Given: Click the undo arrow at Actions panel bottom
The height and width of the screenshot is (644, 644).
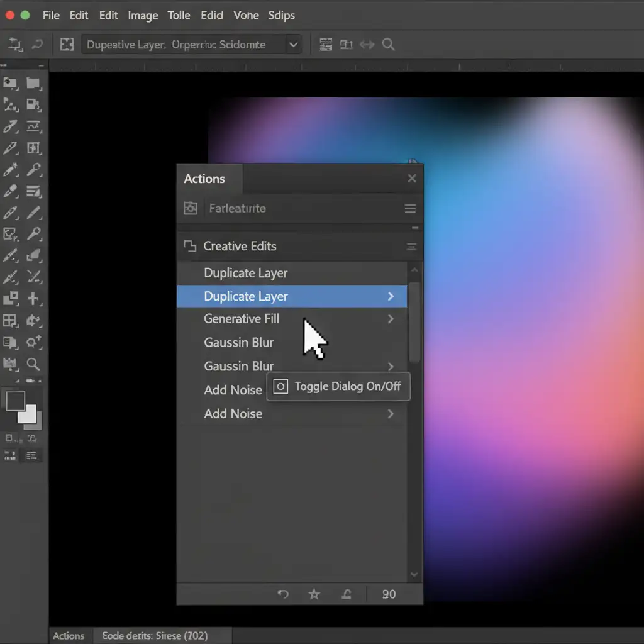Looking at the screenshot, I should [x=283, y=594].
